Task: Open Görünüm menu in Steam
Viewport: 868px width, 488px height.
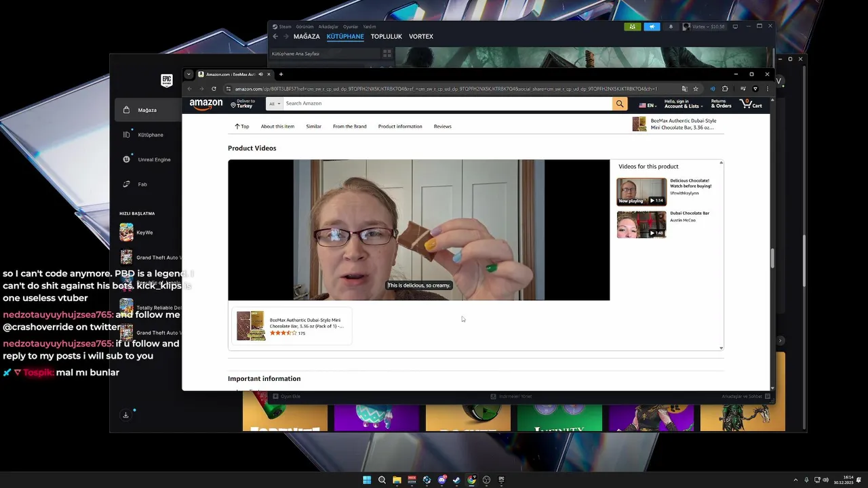Action: [304, 26]
